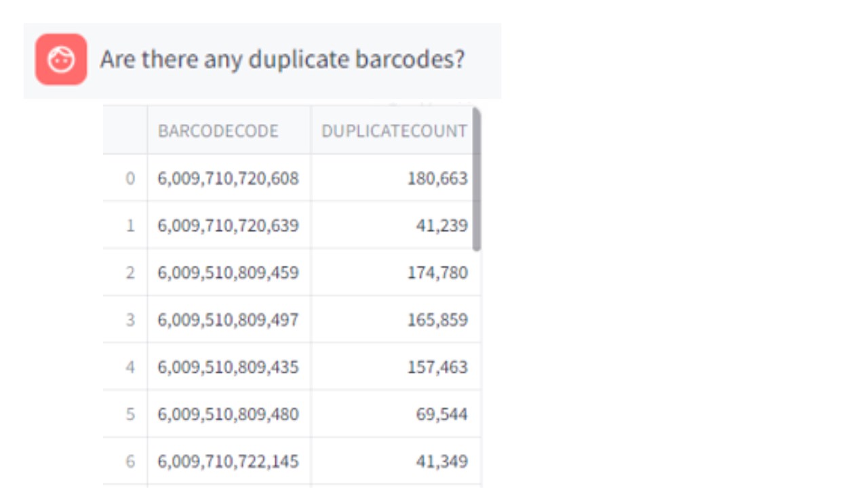Select barcode cell 6,009,710,722,145
Viewport: 868px width, 488px height.
coord(229,461)
